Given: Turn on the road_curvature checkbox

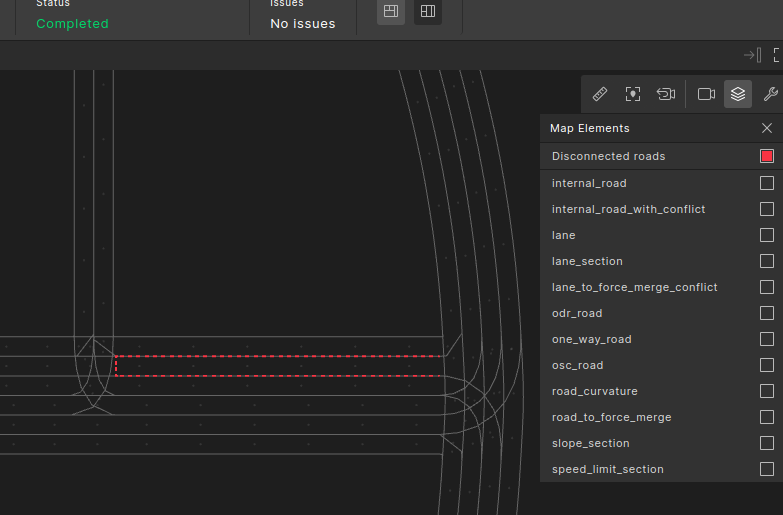Looking at the screenshot, I should [x=767, y=391].
